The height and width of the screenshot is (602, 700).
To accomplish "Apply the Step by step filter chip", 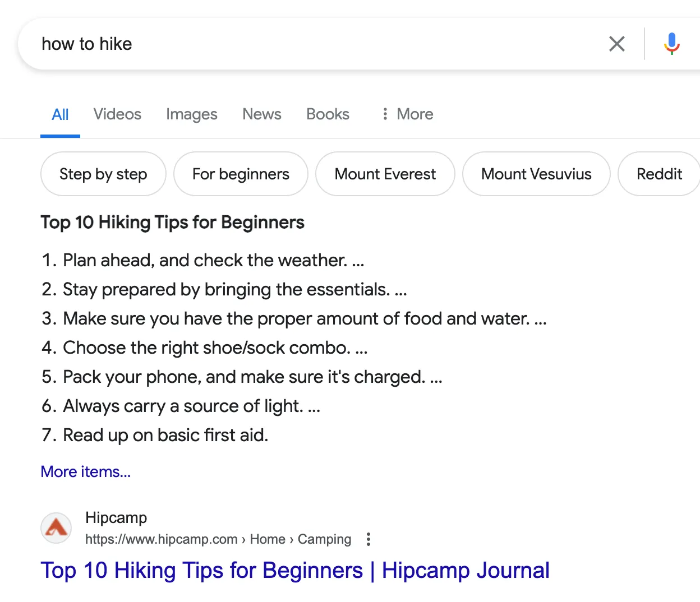I will [x=103, y=174].
